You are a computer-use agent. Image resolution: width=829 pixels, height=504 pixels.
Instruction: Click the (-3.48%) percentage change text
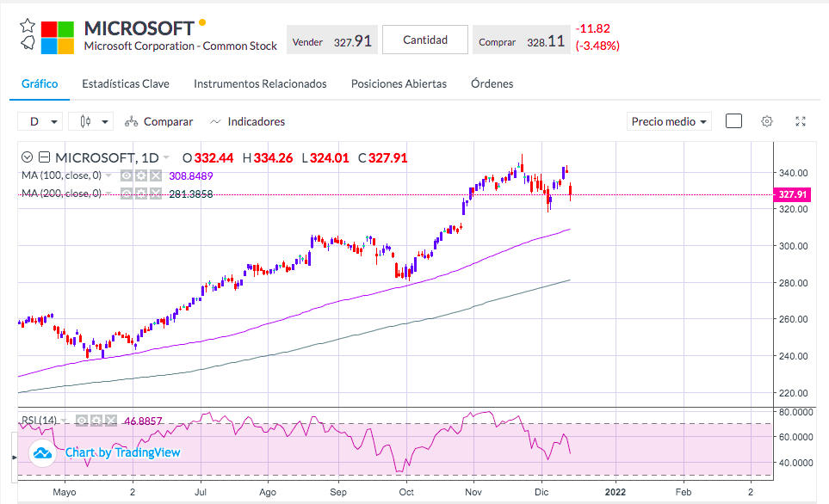coord(597,46)
